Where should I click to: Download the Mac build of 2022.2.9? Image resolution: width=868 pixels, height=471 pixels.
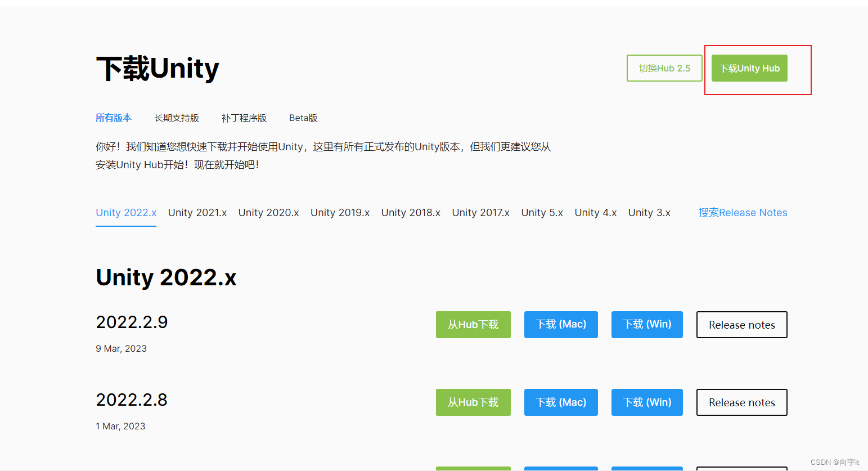pos(561,325)
